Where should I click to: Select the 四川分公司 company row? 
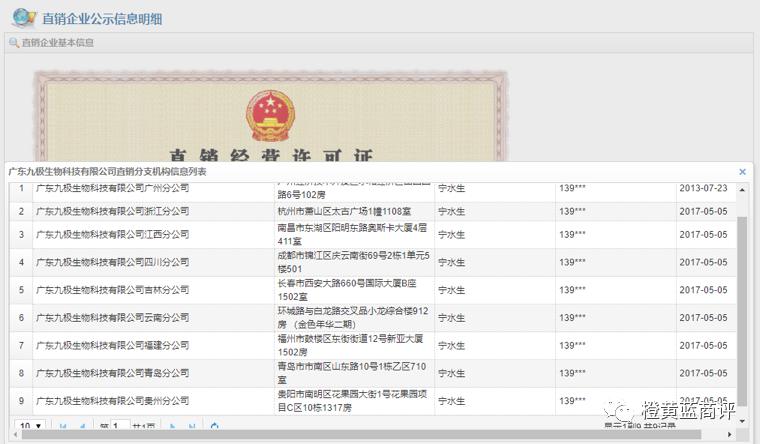click(x=112, y=263)
